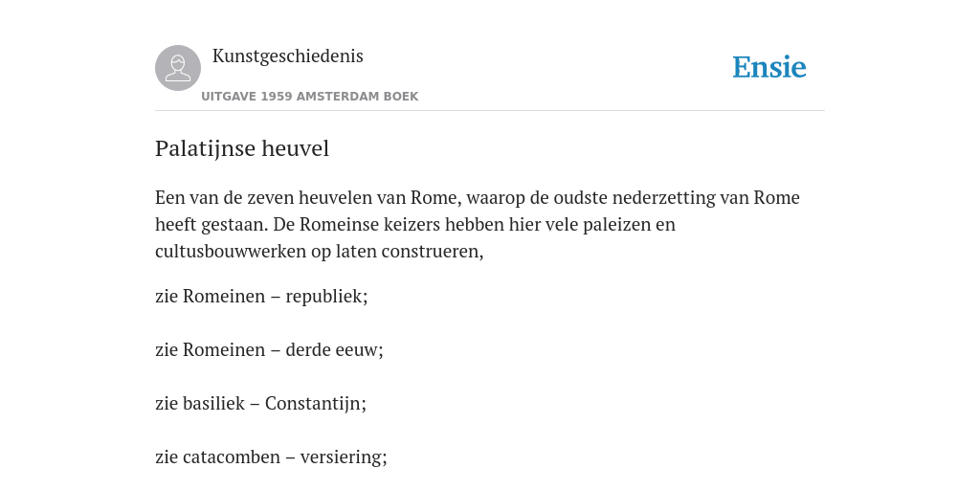This screenshot has height=490, width=980.
Task: Click 'versiering' in last reference
Action: [x=344, y=457]
